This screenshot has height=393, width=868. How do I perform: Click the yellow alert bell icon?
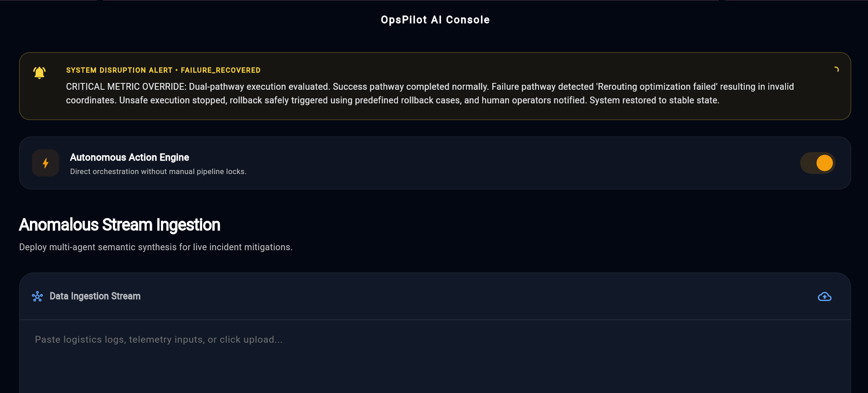coord(39,73)
